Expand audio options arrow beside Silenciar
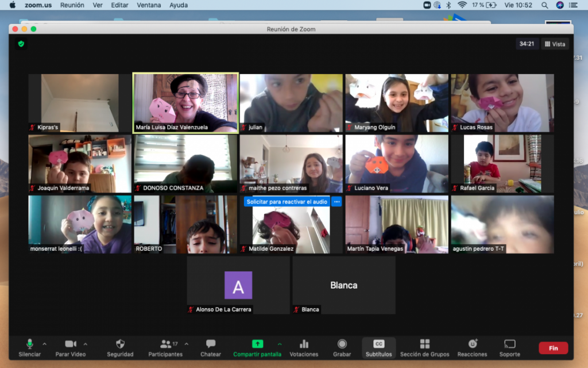Screen dimensions: 588x368 point(44,344)
